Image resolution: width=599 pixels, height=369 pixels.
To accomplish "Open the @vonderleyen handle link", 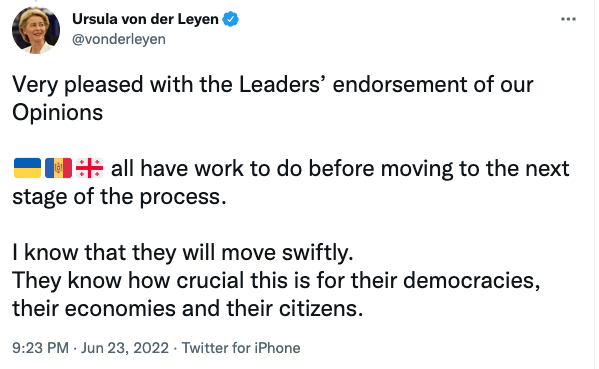I will coord(119,39).
